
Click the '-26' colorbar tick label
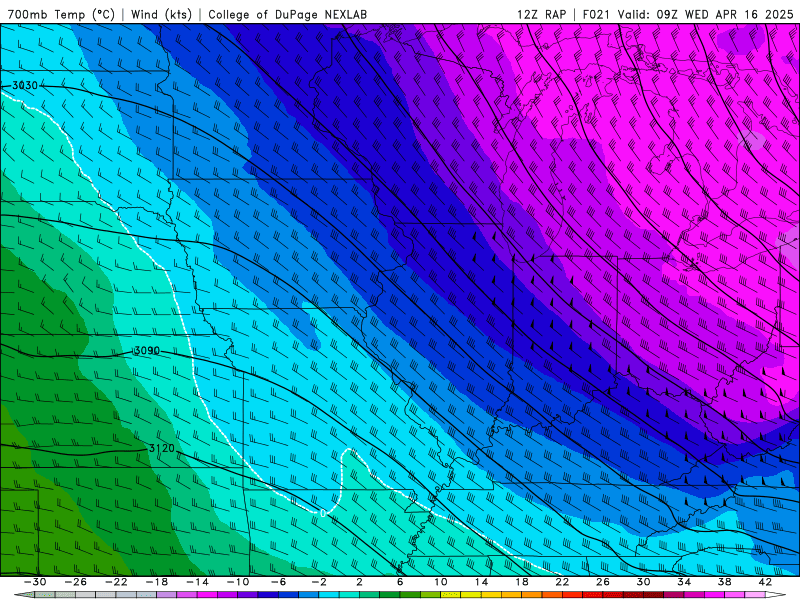click(x=76, y=582)
